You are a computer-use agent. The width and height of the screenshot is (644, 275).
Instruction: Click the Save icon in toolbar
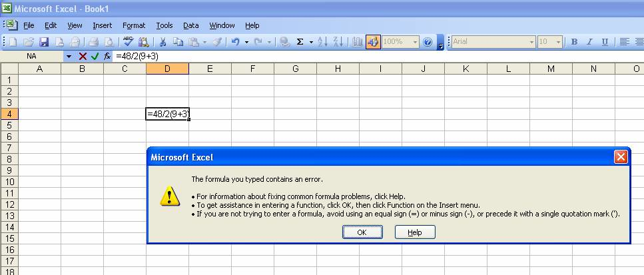pos(44,42)
